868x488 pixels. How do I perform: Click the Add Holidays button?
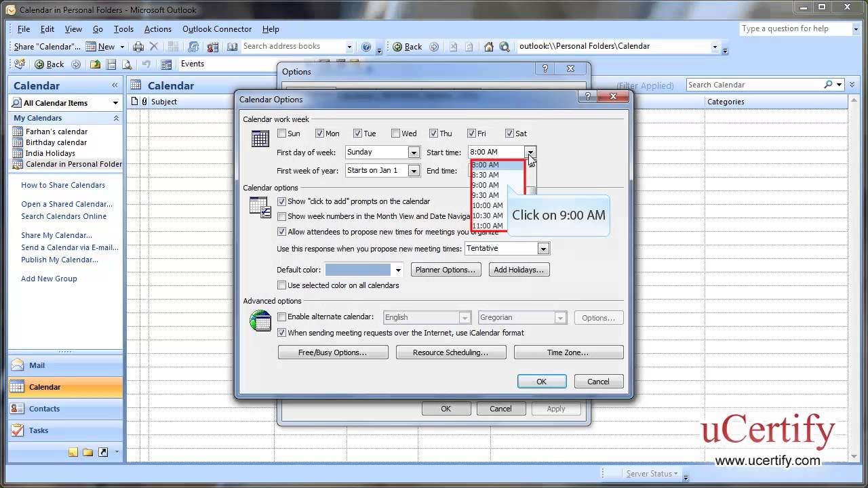click(x=519, y=270)
